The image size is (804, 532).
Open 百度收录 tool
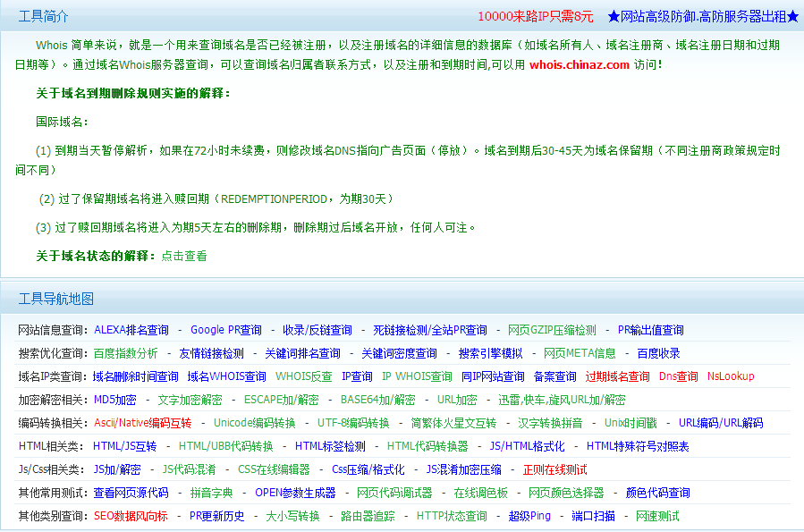coord(659,353)
